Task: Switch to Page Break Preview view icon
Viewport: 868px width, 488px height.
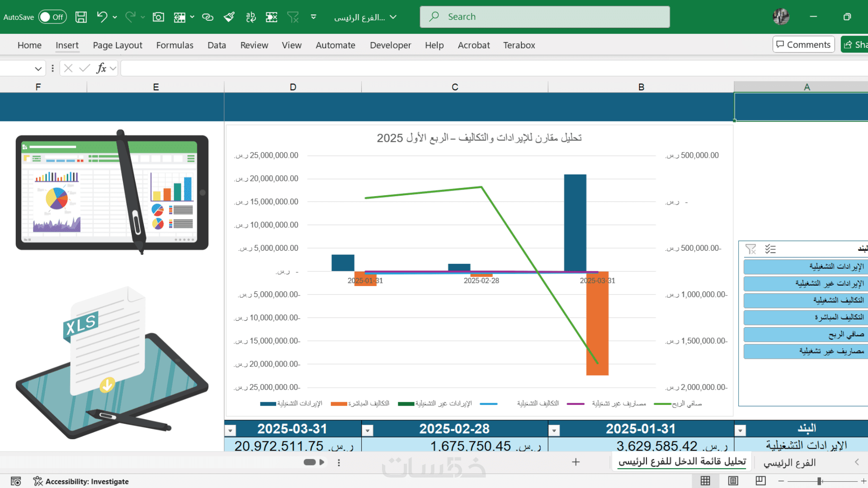Action: coord(761,481)
